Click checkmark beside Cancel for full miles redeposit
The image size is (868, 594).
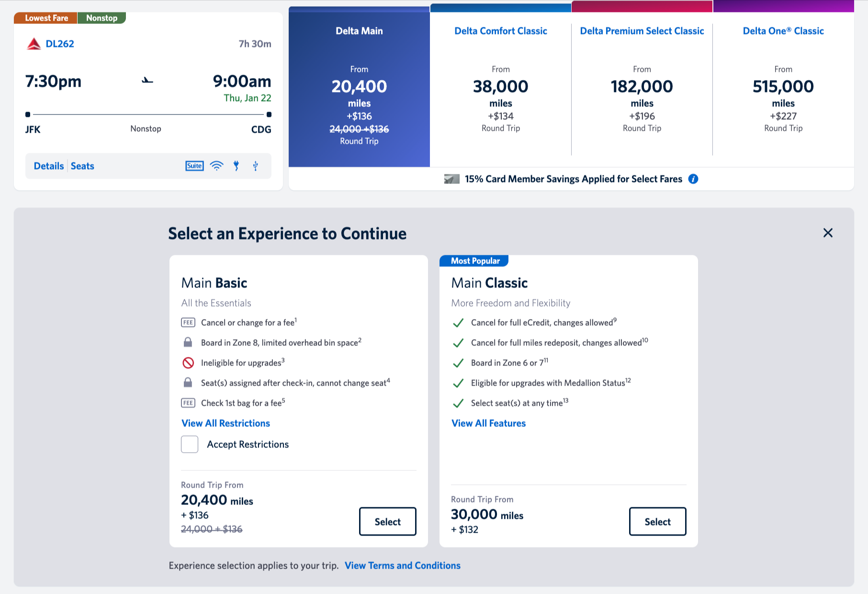(x=458, y=343)
